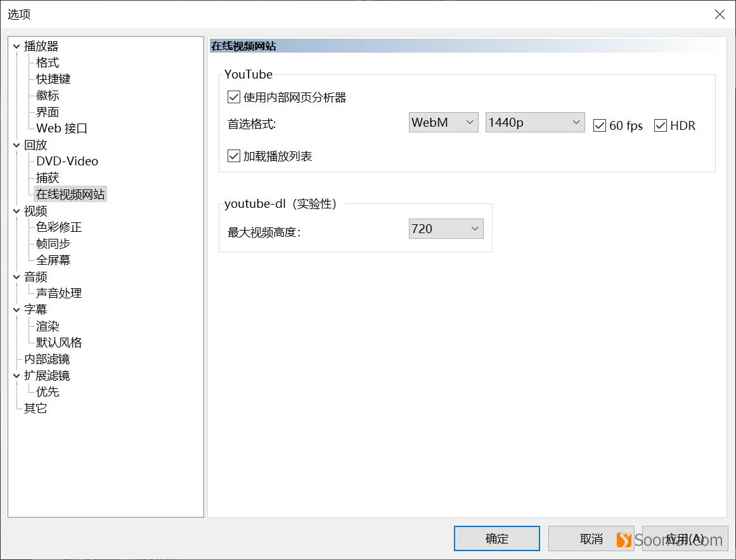Open 其它 settings page
Image resolution: width=736 pixels, height=560 pixels.
(x=36, y=409)
